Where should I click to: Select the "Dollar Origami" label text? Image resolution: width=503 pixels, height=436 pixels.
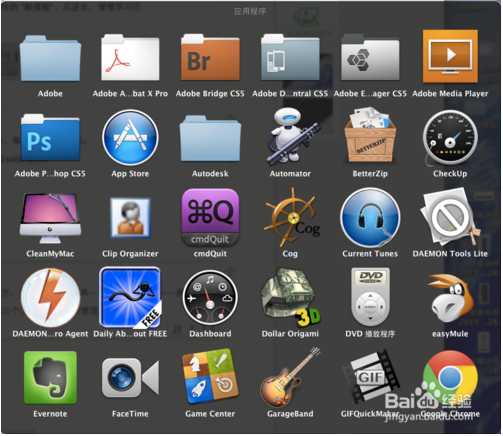[290, 334]
